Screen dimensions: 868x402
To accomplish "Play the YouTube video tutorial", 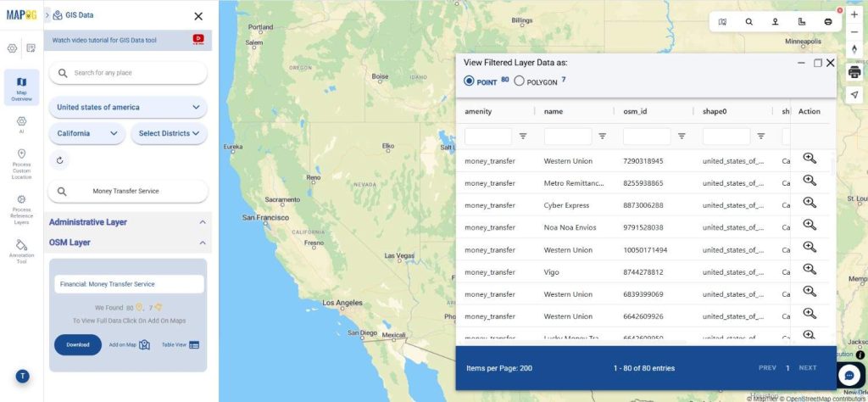I will [x=198, y=39].
